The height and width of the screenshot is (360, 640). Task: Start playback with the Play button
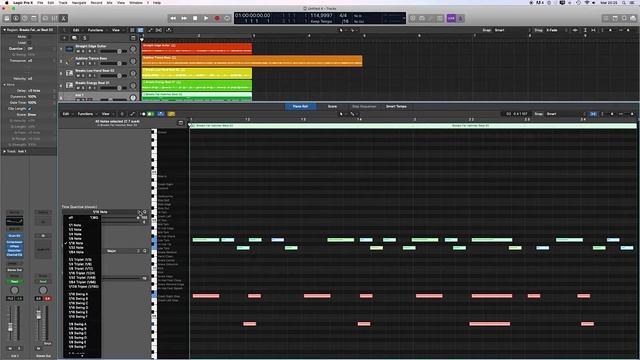(x=206, y=18)
